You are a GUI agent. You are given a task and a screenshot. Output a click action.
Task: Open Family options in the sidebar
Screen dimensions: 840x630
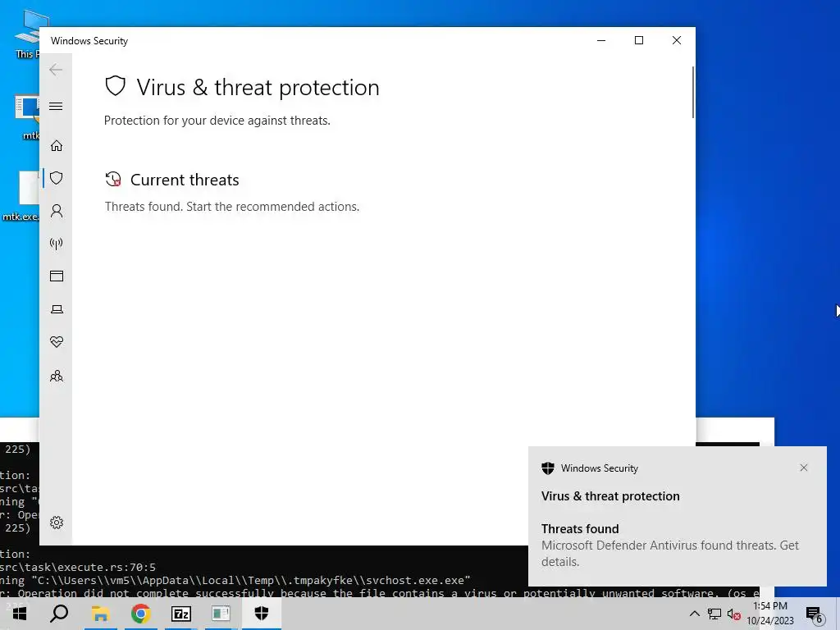57,376
